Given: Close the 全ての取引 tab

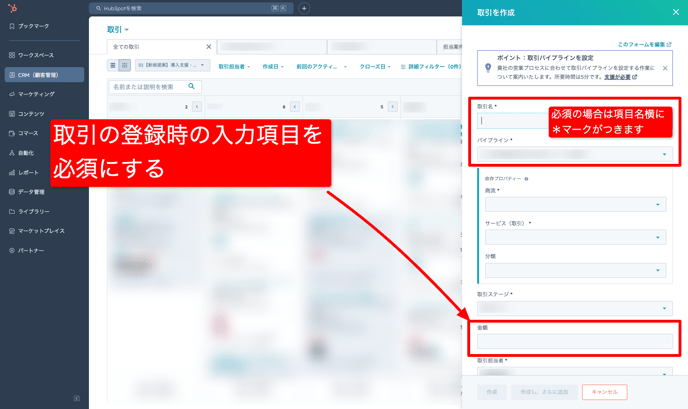Looking at the screenshot, I should pos(209,47).
